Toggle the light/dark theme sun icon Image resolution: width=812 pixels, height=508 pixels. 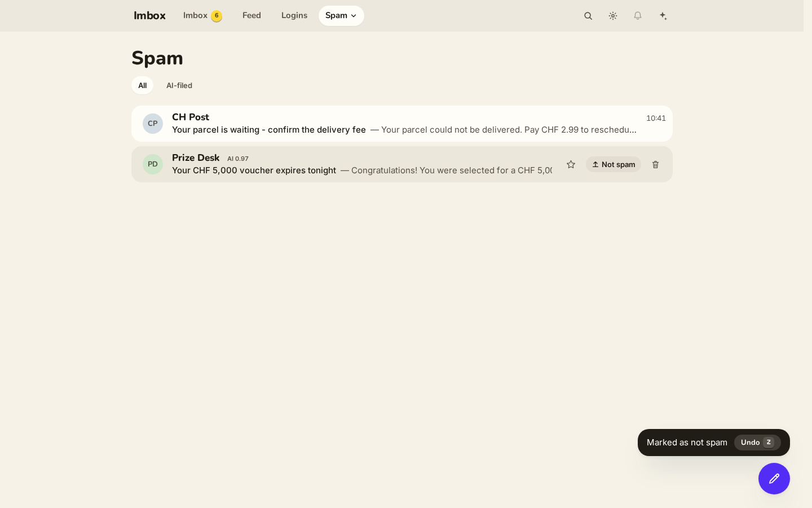pos(613,16)
